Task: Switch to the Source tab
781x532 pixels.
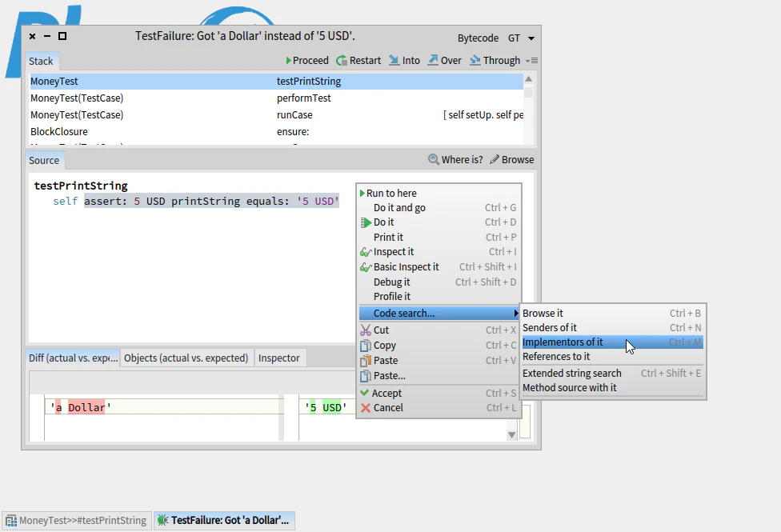Action: coord(44,160)
